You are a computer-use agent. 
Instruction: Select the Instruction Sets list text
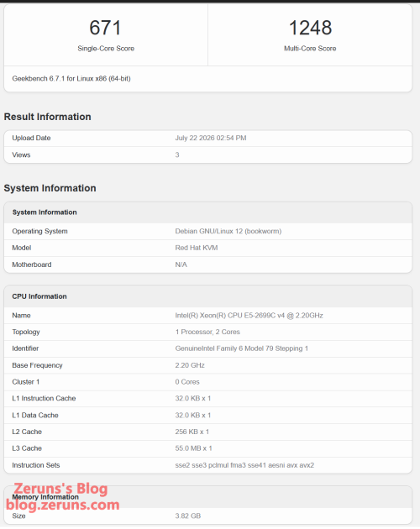tap(244, 465)
